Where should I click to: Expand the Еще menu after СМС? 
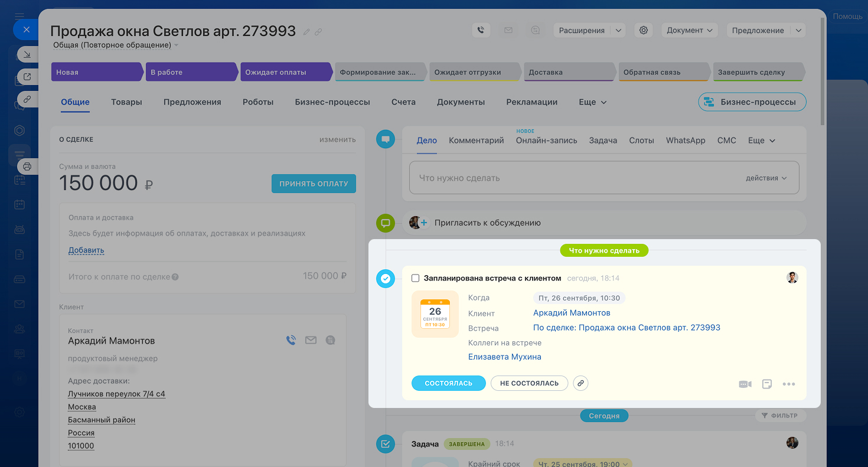click(762, 141)
